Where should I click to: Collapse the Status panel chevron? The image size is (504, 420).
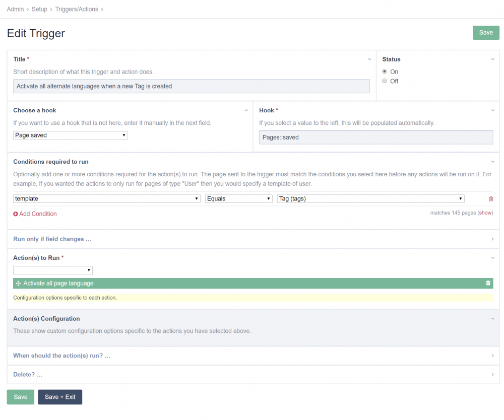pos(492,59)
